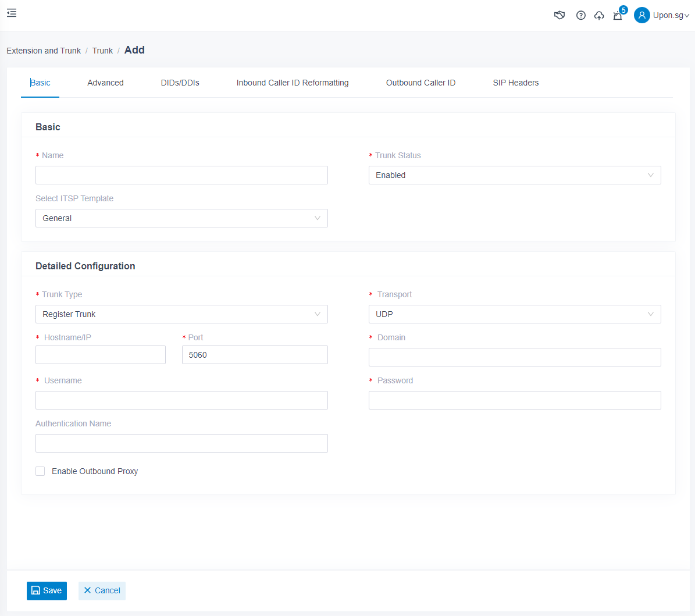Go to Trunk breadcrumb link
Image resolution: width=695 pixels, height=616 pixels.
pos(102,51)
